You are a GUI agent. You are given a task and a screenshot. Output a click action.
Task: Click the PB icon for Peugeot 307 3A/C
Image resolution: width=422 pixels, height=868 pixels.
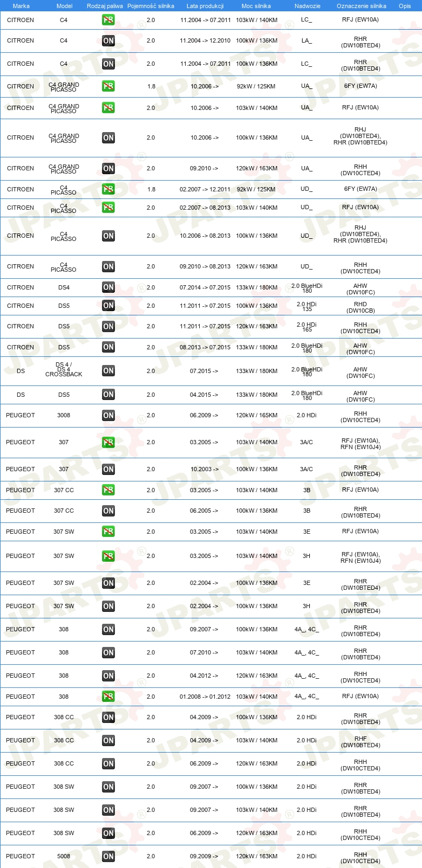pyautogui.click(x=108, y=442)
